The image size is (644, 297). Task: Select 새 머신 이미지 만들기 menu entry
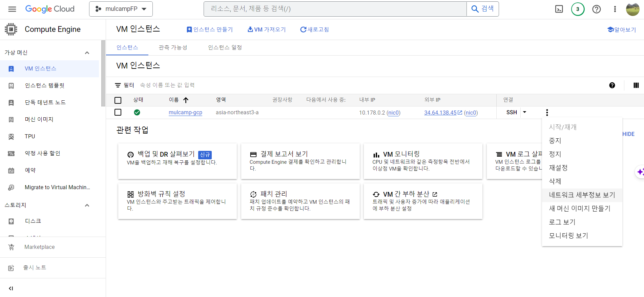582,209
